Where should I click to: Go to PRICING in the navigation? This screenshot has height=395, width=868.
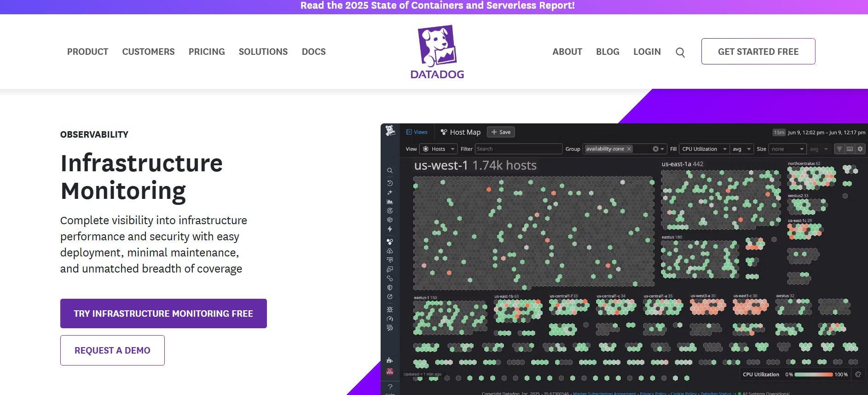[x=207, y=52]
